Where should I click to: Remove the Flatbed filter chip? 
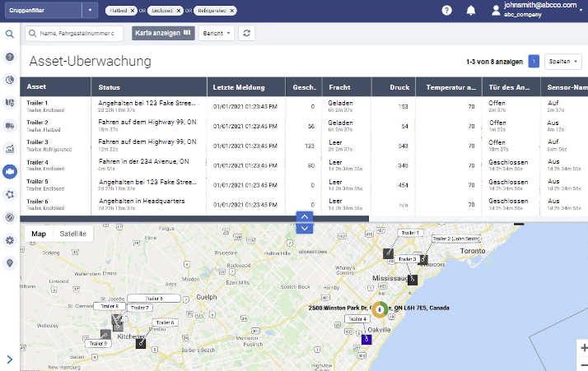point(133,11)
